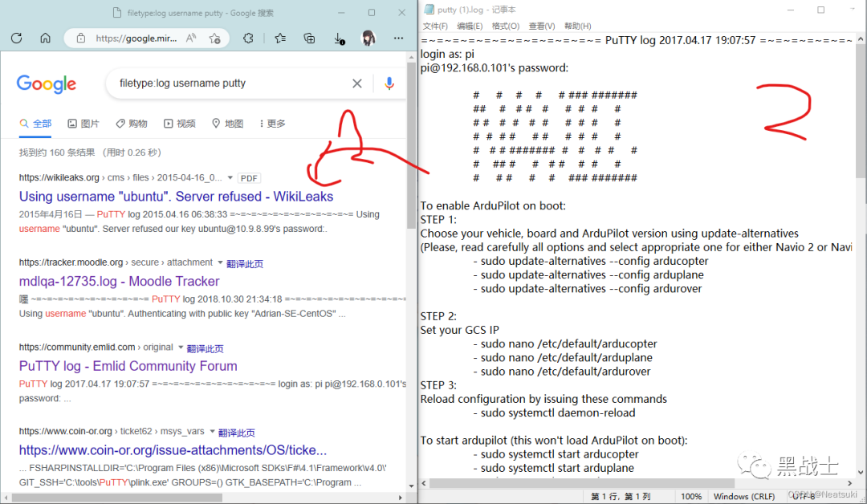Click 翻译此页 next to Moodle result

(x=245, y=264)
